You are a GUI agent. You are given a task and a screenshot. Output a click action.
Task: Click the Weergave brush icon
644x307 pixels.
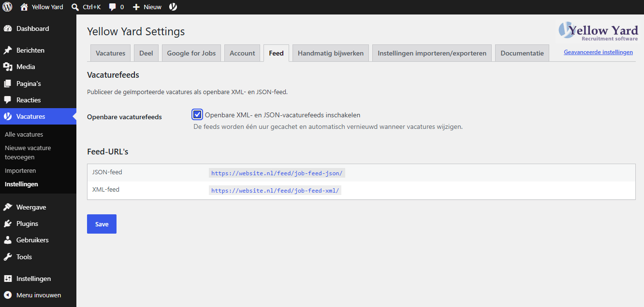pos(8,207)
